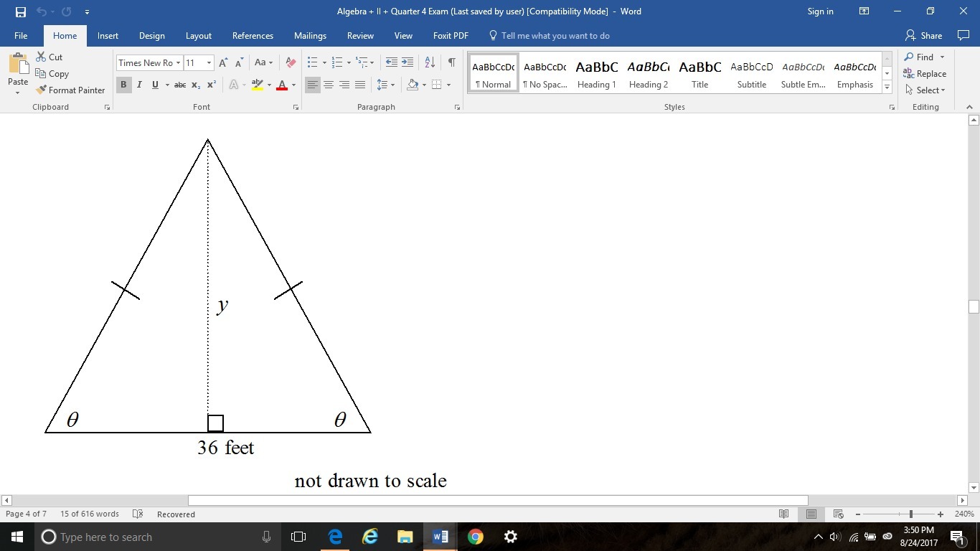Click the Grow Font size icon
980x551 pixels.
pyautogui.click(x=224, y=62)
